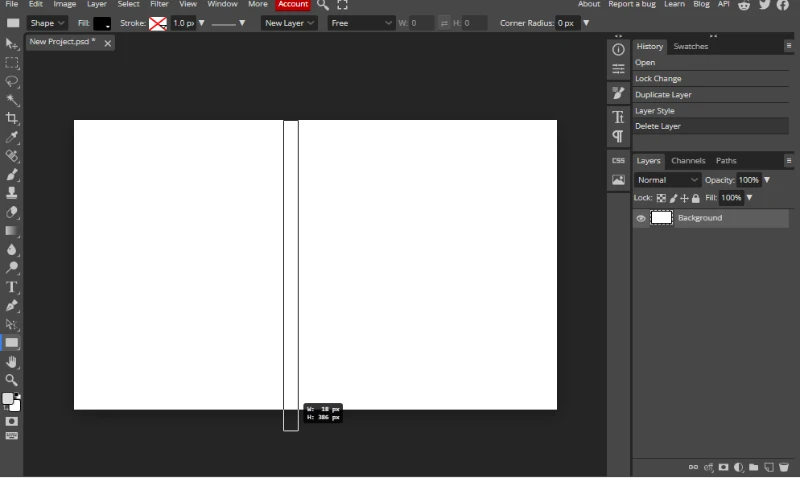The width and height of the screenshot is (800, 478).
Task: Select the Magic Wand tool
Action: [11, 100]
